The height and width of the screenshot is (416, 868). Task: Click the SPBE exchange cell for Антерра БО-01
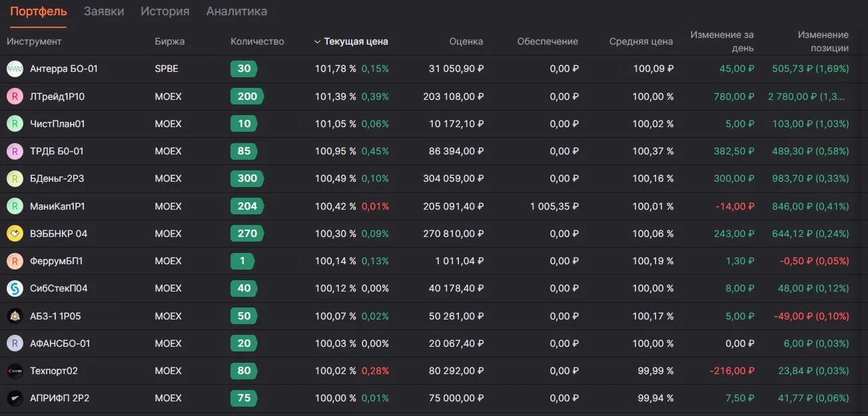click(167, 69)
